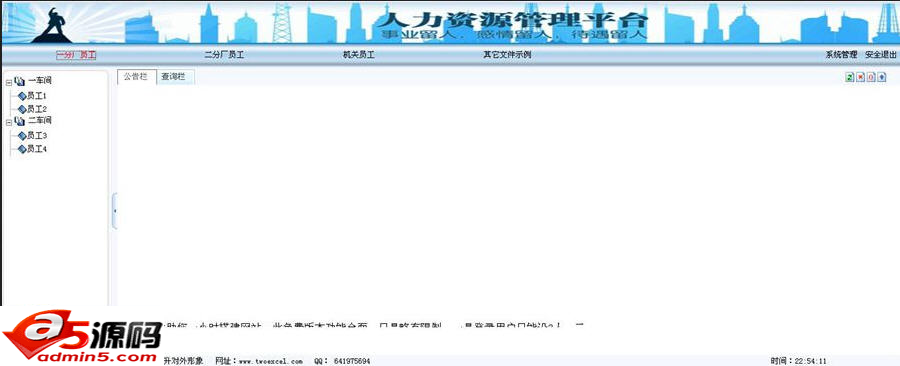
Task: Switch to the 公告栏 tab
Action: pyautogui.click(x=136, y=77)
